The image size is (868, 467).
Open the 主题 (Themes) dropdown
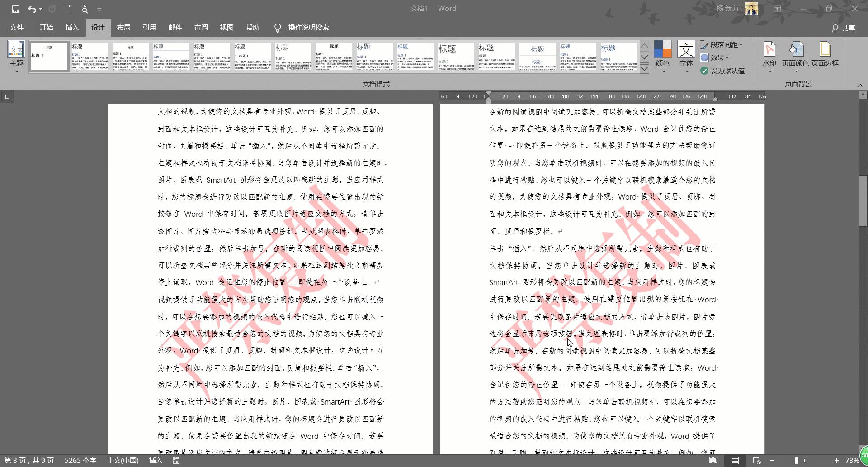(16, 57)
